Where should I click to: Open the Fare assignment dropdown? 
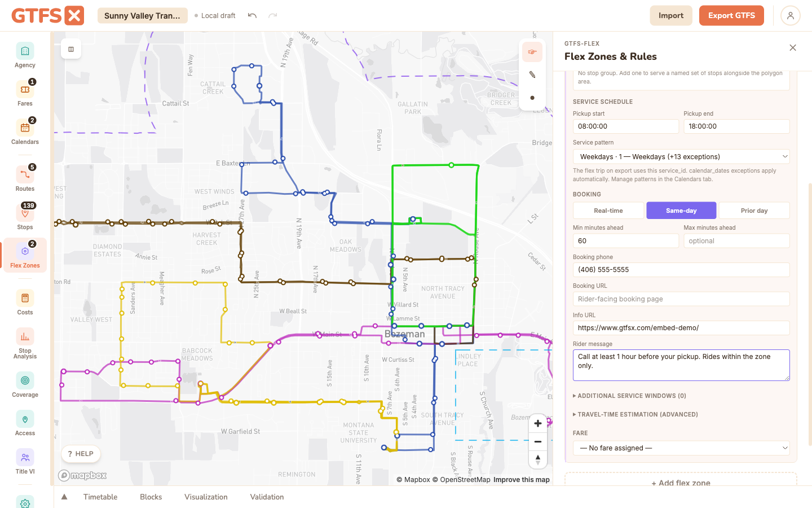point(681,448)
